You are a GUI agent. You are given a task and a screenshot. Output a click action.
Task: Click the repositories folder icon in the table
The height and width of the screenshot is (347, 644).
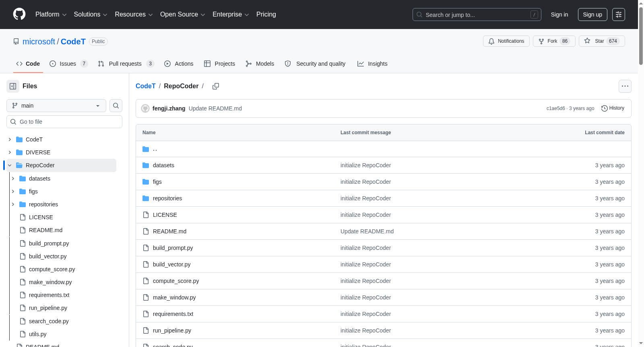146,198
